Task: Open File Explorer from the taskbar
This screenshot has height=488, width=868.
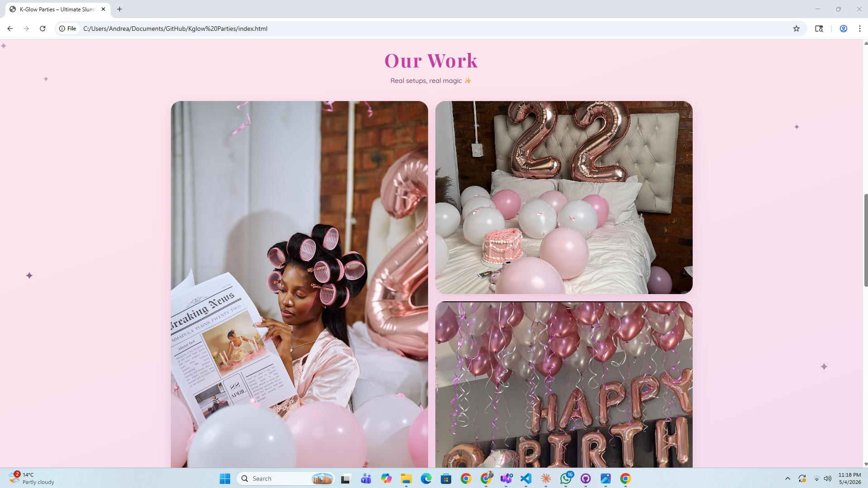Action: pyautogui.click(x=406, y=478)
